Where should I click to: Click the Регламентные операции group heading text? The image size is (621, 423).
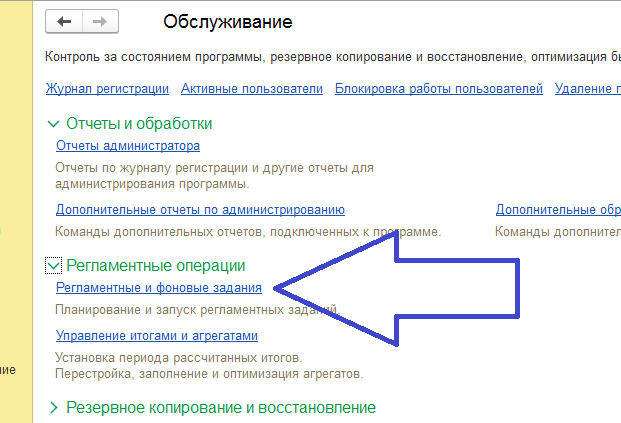156,266
